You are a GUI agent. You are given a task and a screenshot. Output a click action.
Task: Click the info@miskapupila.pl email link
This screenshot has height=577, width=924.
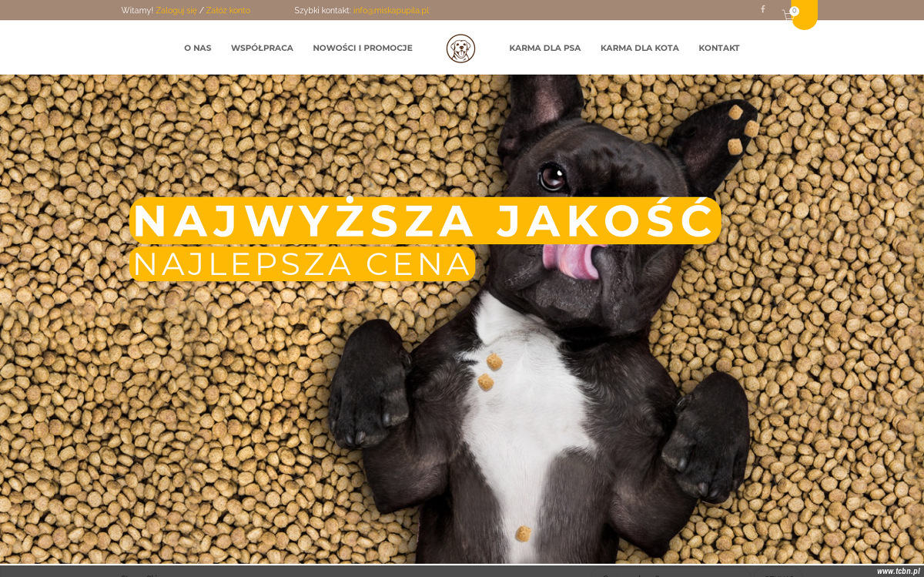point(391,11)
